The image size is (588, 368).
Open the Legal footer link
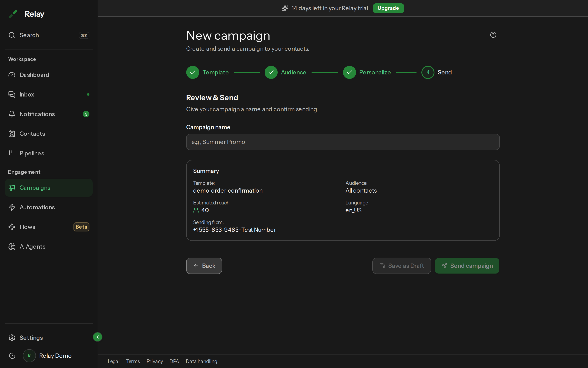point(114,361)
